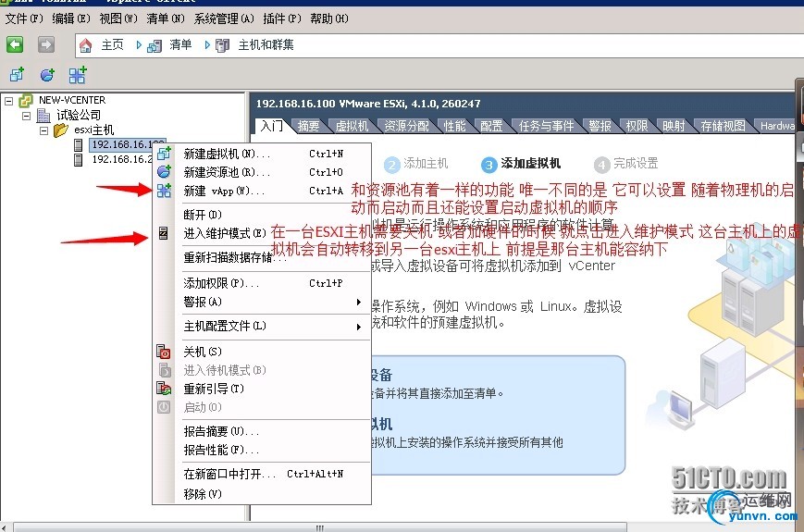Viewport: 804px width, 532px height.
Task: Choose 新建 vApp(W)... from context menu
Action: [262, 192]
